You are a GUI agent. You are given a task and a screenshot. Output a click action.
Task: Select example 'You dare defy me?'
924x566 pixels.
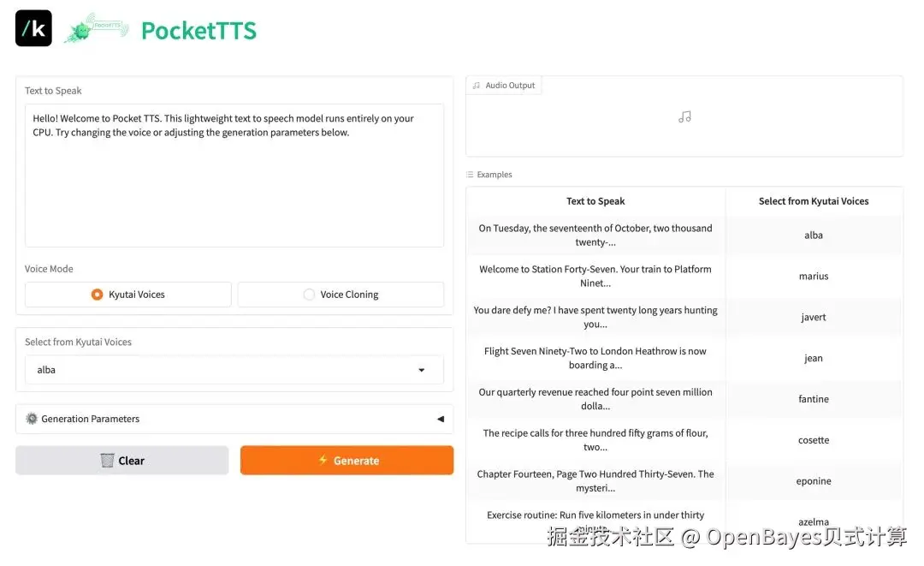(x=595, y=317)
